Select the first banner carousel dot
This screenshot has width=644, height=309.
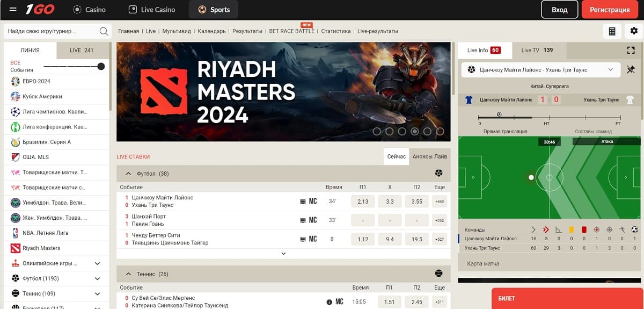click(x=377, y=131)
